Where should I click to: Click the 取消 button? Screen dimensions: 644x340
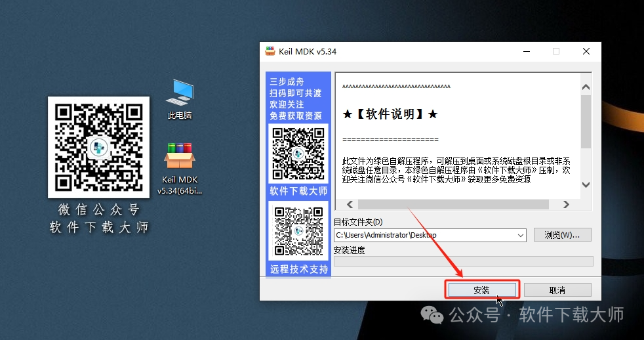(557, 290)
